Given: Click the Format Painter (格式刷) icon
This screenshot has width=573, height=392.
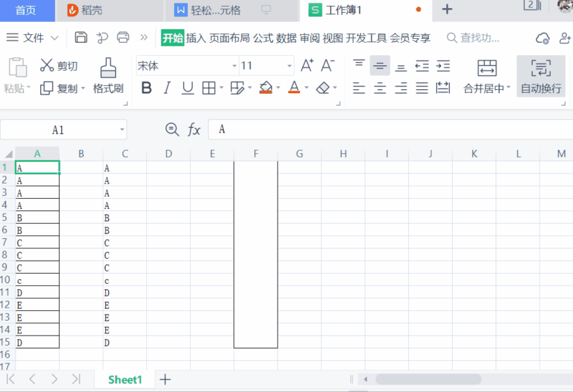Looking at the screenshot, I should pyautogui.click(x=108, y=68).
